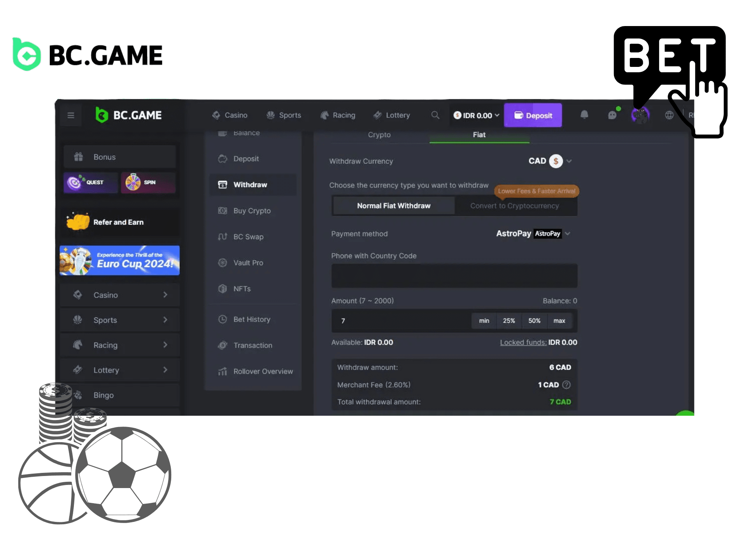The image size is (747, 560).
Task: Click the 25% amount button
Action: point(509,321)
